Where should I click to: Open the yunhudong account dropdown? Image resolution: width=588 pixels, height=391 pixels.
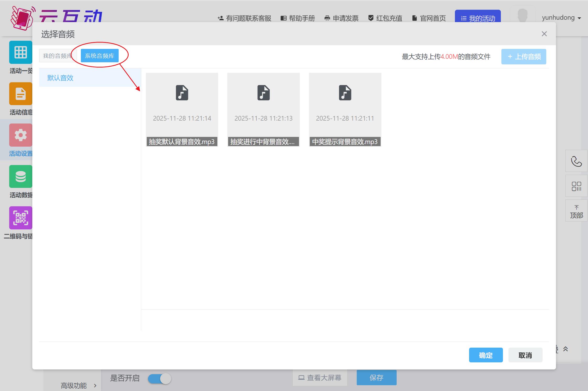click(x=561, y=18)
